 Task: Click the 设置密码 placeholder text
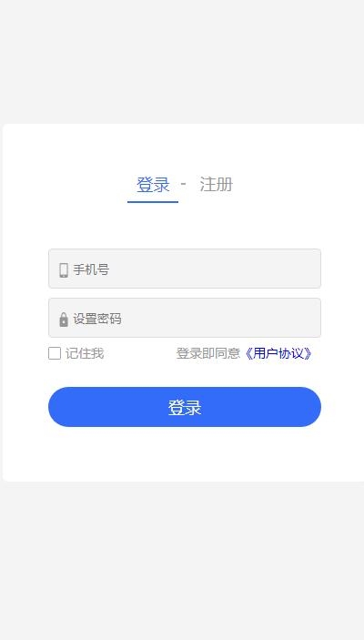[97, 319]
